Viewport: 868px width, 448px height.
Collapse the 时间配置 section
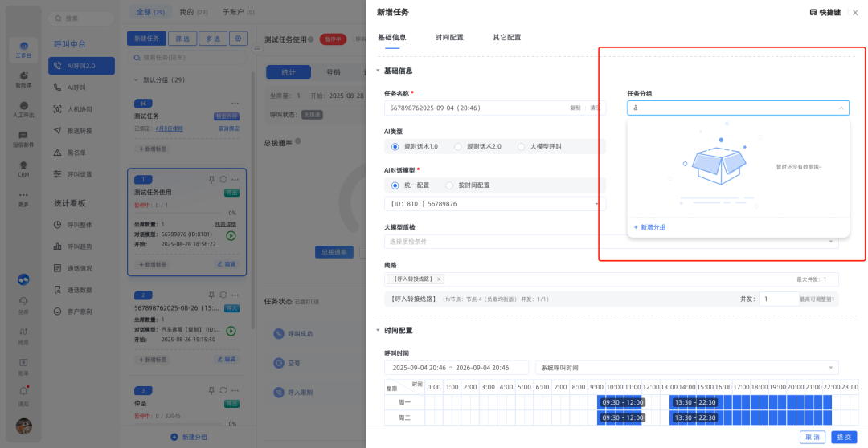point(379,330)
